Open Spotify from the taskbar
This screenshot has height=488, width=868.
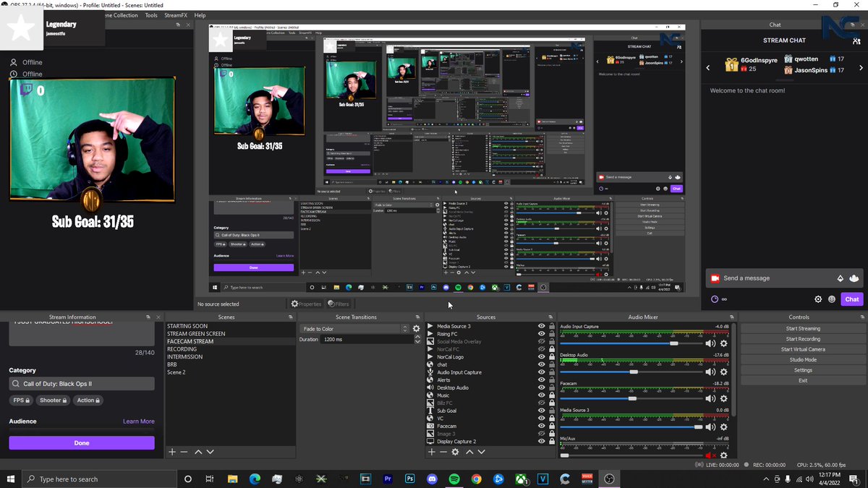point(454,479)
